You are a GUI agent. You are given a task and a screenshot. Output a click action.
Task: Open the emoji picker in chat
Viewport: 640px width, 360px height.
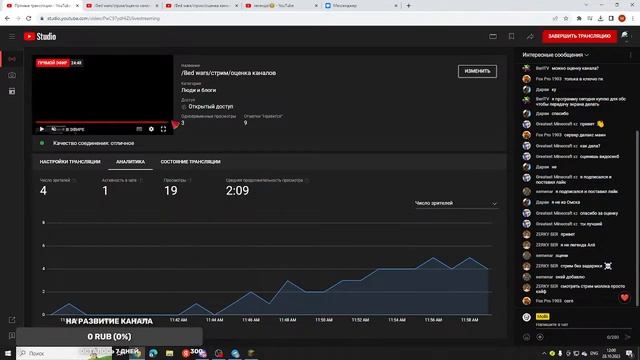pyautogui.click(x=527, y=337)
